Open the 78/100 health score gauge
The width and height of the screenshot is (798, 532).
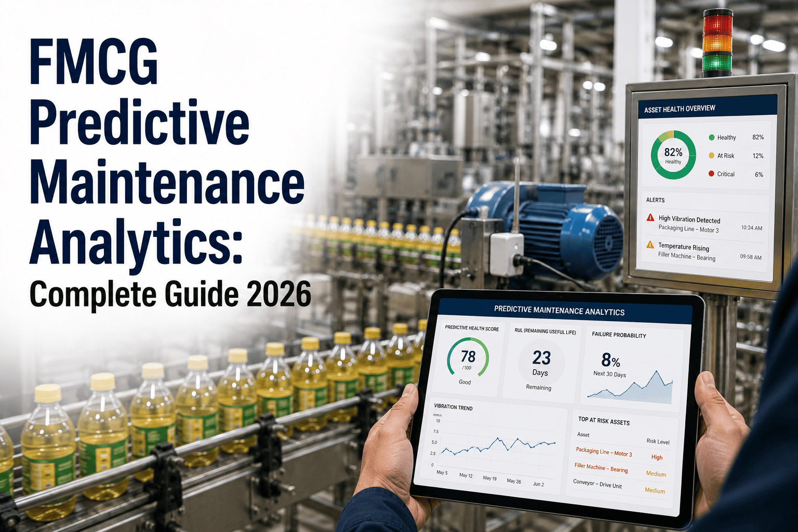468,357
